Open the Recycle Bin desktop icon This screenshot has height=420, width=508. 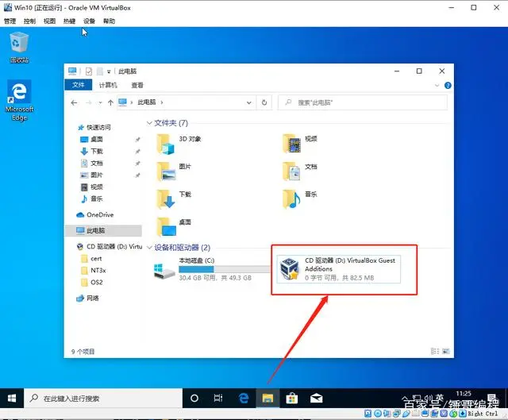coord(19,48)
